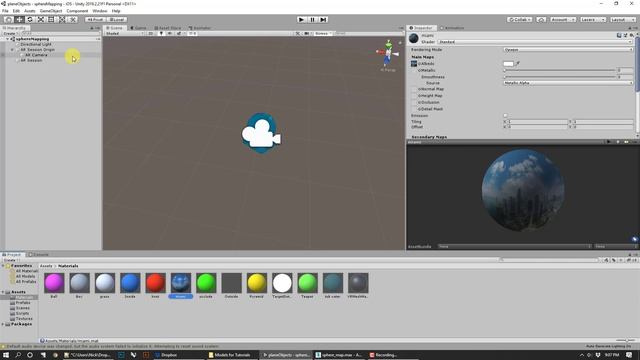The image size is (640, 360).
Task: Select AR Session in Hierarchy
Action: point(31,60)
